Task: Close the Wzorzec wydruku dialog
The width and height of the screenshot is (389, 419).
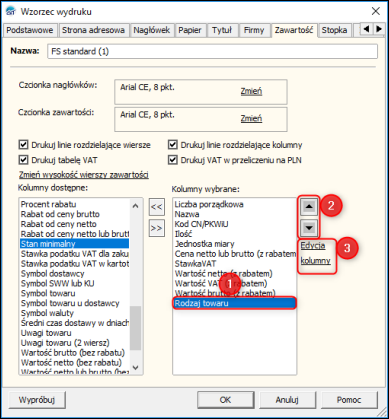Action: pyautogui.click(x=376, y=11)
